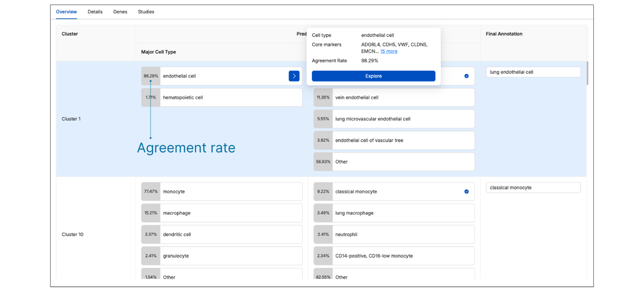Open the Studies tab
Screen dimensions: 644x292
pos(146,12)
